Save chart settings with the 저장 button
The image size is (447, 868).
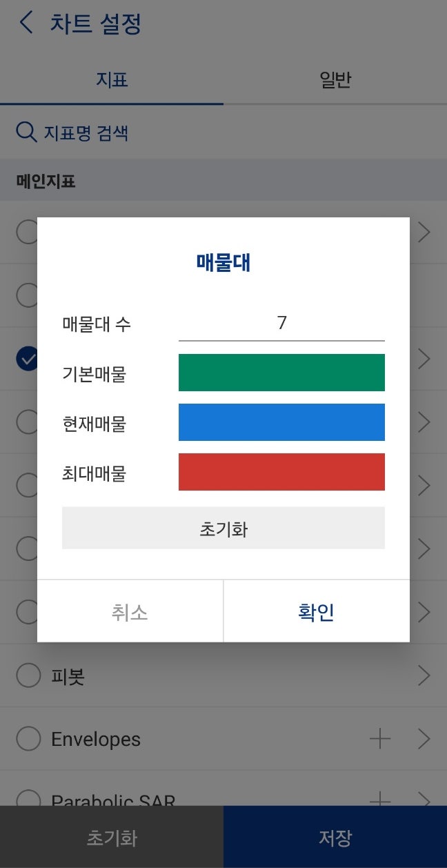335,836
